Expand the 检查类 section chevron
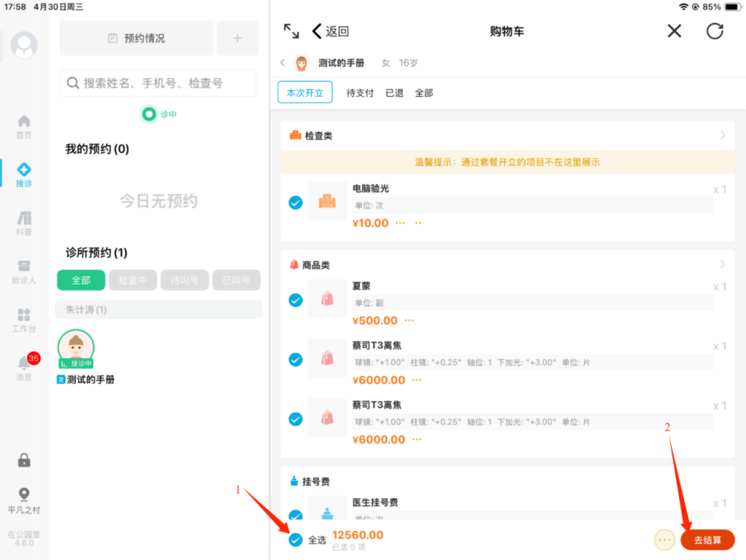Image resolution: width=746 pixels, height=560 pixels. point(722,136)
